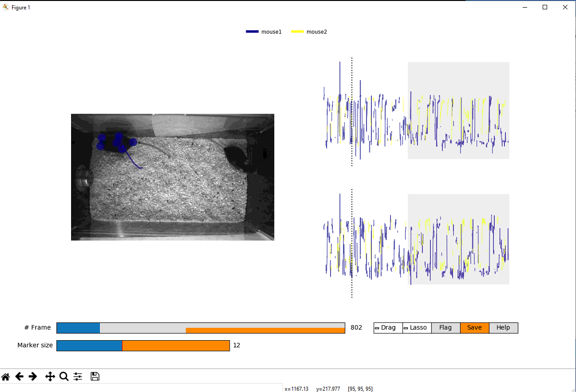Enable Drag selection mode
Screen dimensions: 576x392
pos(387,327)
